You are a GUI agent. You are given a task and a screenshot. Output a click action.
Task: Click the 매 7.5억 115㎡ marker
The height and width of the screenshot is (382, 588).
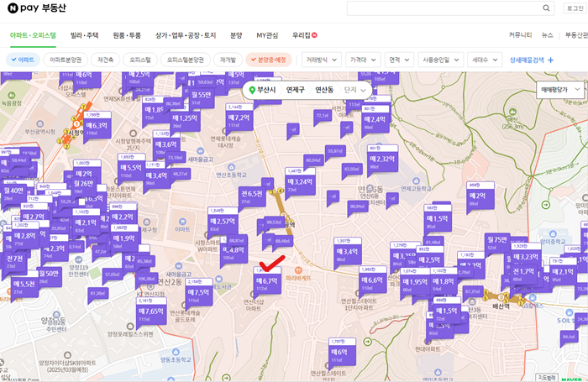pyautogui.click(x=199, y=292)
